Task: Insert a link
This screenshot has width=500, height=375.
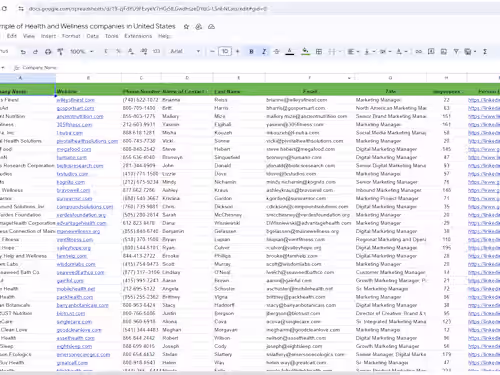Action: tap(419, 51)
